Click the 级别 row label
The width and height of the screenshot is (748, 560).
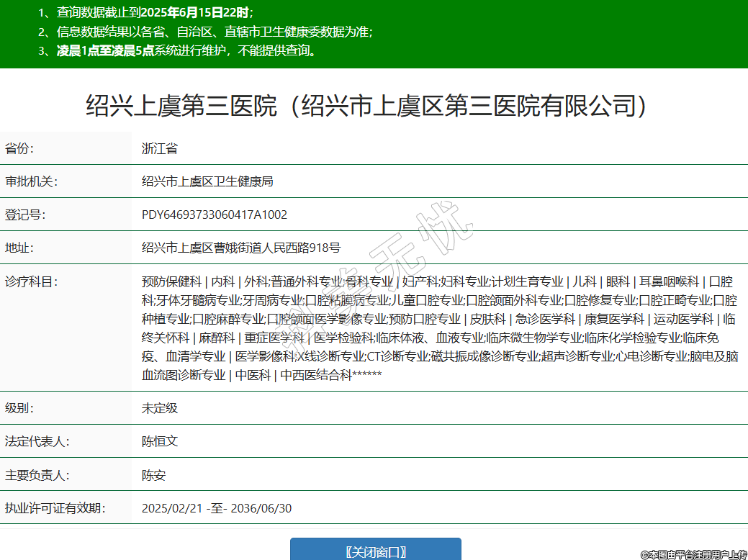pos(19,408)
